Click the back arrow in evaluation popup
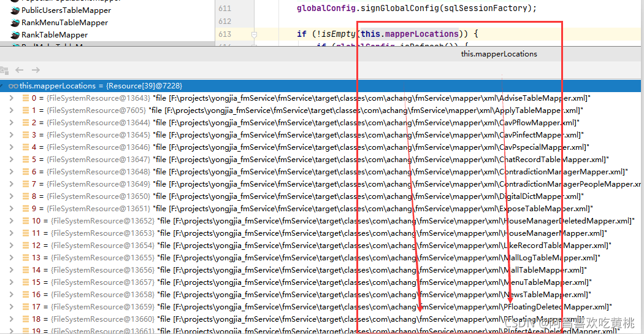This screenshot has height=334, width=644. [19, 71]
